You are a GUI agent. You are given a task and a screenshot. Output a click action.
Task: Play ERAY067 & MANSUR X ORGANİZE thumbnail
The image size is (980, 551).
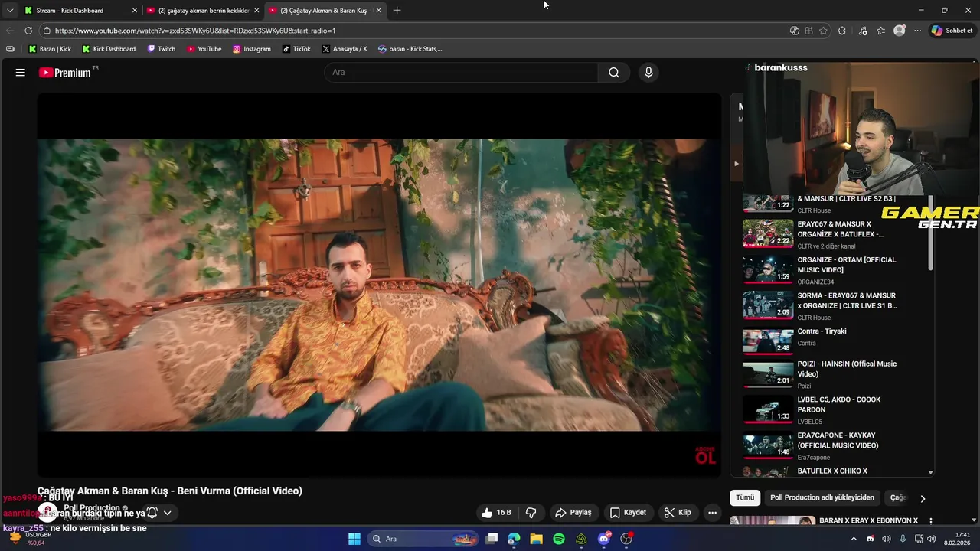(768, 234)
